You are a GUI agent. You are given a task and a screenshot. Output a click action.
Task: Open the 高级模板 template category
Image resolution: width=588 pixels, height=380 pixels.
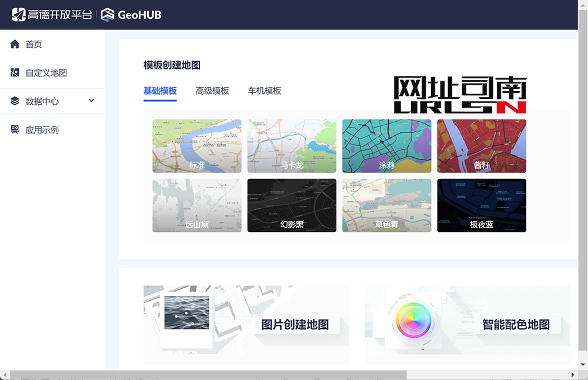[212, 91]
